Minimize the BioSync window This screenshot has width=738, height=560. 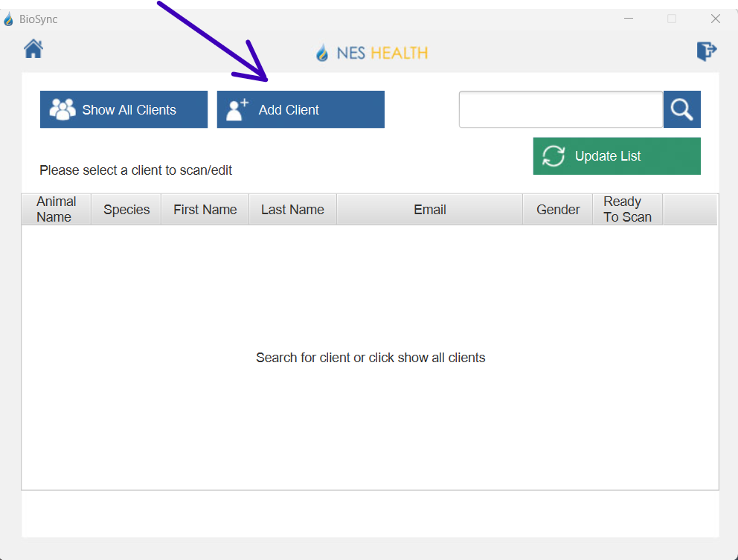pyautogui.click(x=629, y=19)
